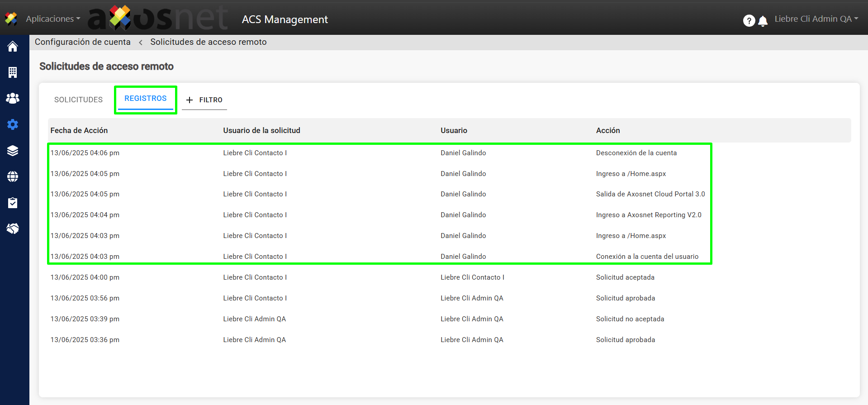Click the stacked layers sidebar icon
Viewport: 868px width, 405px height.
pyautogui.click(x=13, y=151)
